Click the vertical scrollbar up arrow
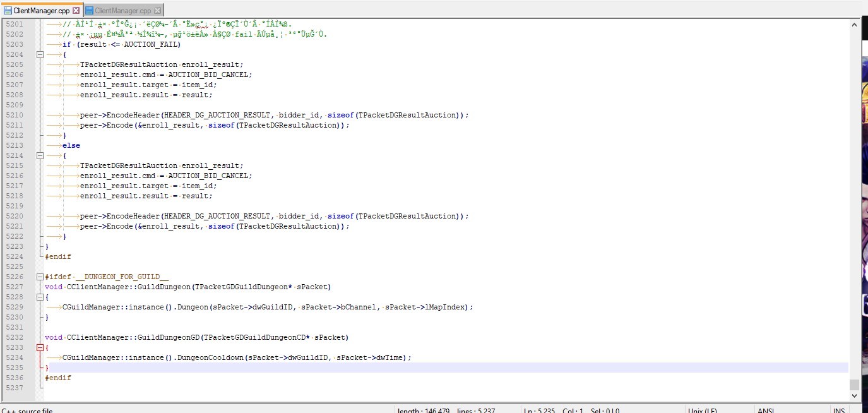 point(855,24)
